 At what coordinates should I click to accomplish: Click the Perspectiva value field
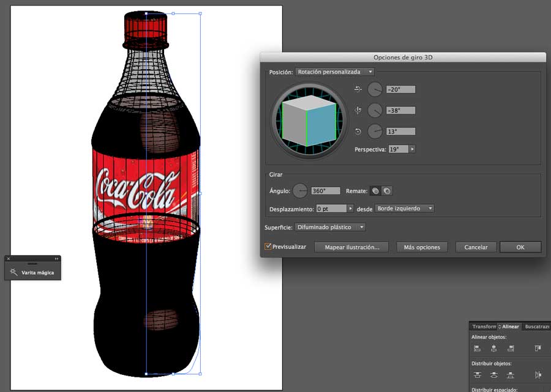398,149
